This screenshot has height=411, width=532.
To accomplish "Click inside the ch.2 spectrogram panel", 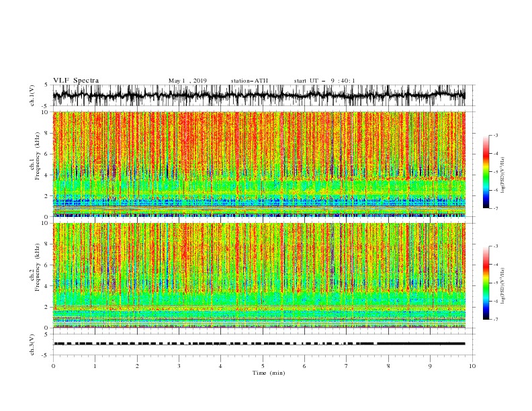I will coord(259,275).
